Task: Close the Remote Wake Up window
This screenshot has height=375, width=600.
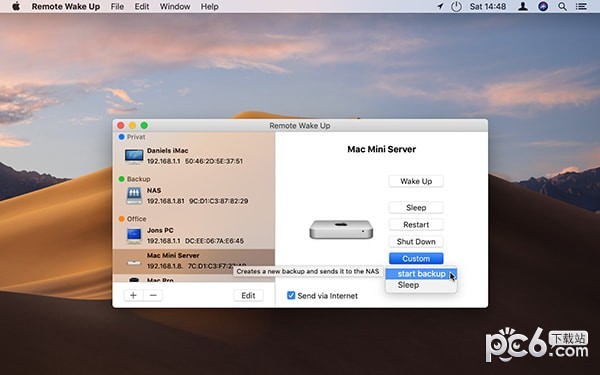Action: 121,126
